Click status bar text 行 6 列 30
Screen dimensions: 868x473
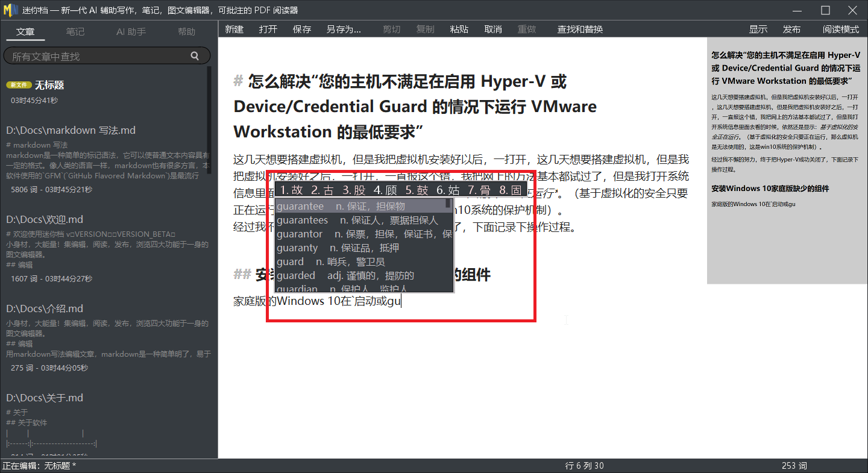coord(584,466)
